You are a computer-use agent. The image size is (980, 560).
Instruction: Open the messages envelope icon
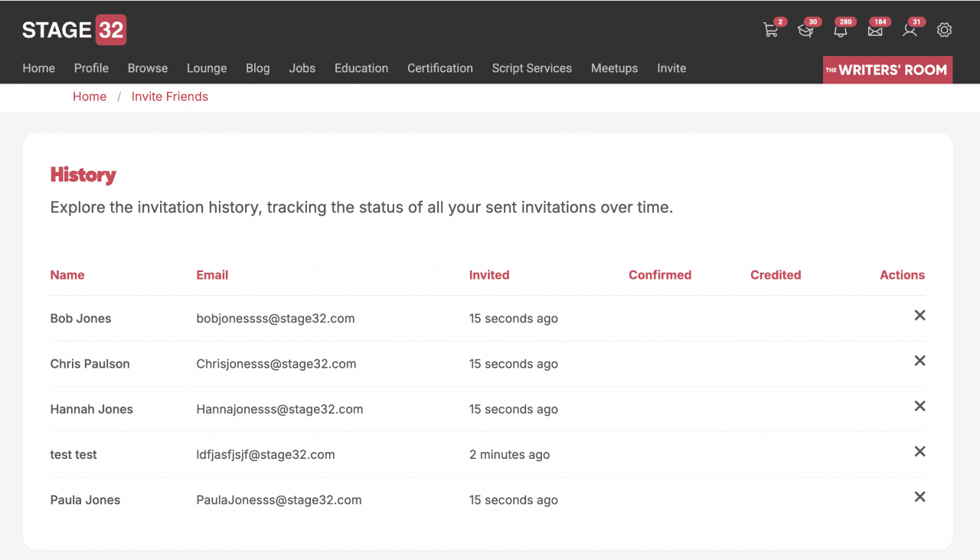point(874,31)
